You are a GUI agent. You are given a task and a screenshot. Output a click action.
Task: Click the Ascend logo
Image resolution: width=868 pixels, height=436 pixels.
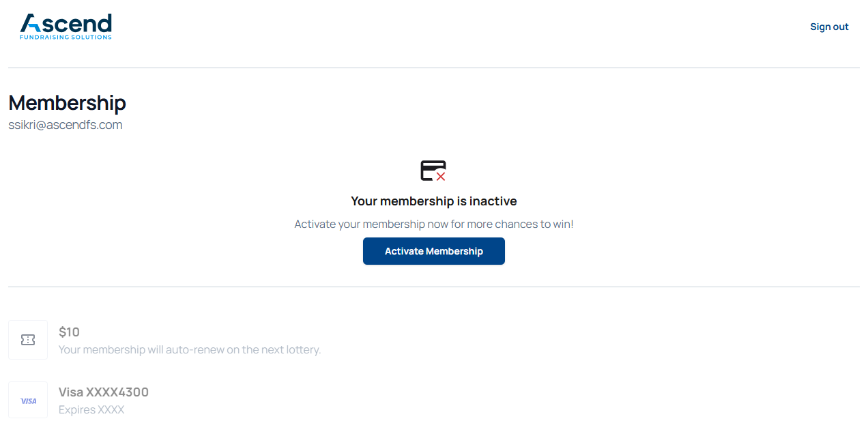(66, 25)
